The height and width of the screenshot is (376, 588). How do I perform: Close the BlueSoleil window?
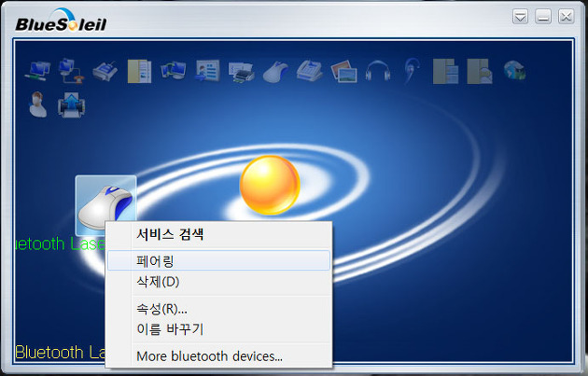(x=566, y=17)
